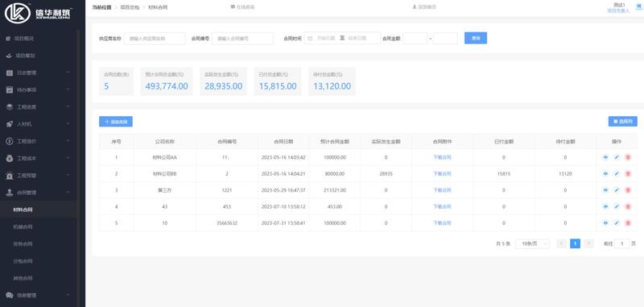Image resolution: width=644 pixels, height=307 pixels.
Task: Click the 人材机 rocket icon
Action: point(10,124)
